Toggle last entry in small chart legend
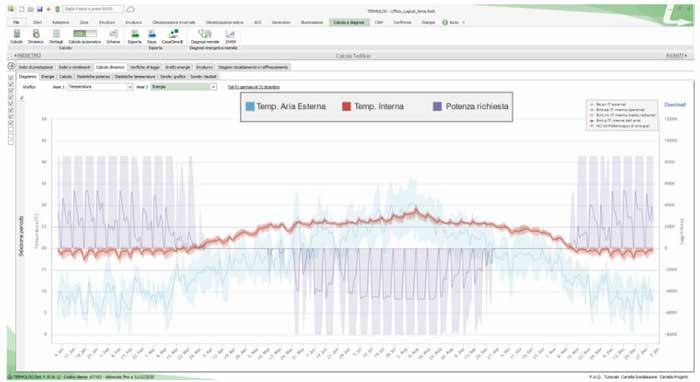 pyautogui.click(x=619, y=126)
